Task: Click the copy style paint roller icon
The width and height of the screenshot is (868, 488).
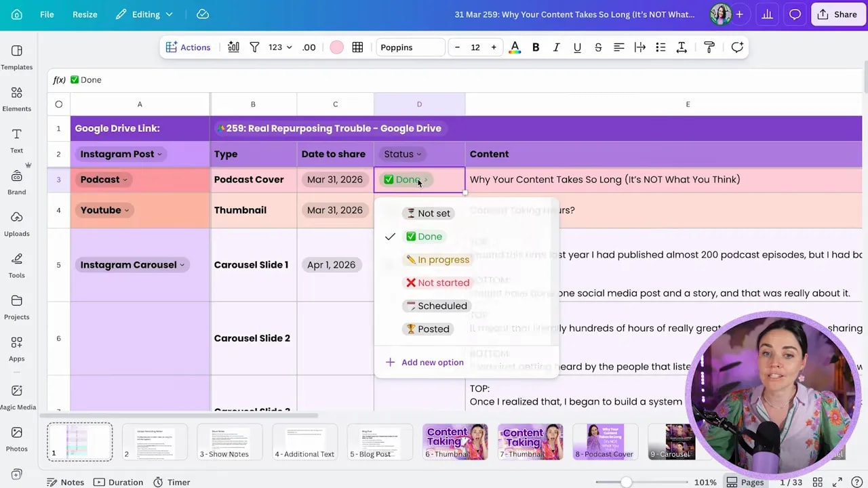Action: tap(709, 47)
